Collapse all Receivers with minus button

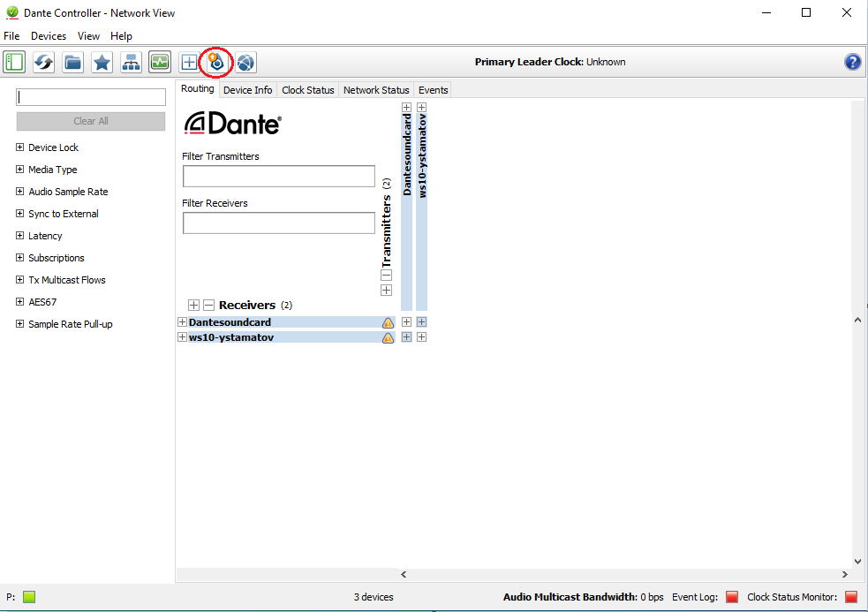[x=208, y=306]
